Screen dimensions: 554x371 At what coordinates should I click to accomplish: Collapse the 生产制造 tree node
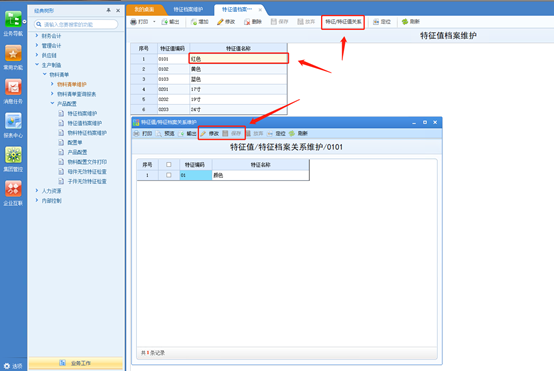tap(37, 65)
